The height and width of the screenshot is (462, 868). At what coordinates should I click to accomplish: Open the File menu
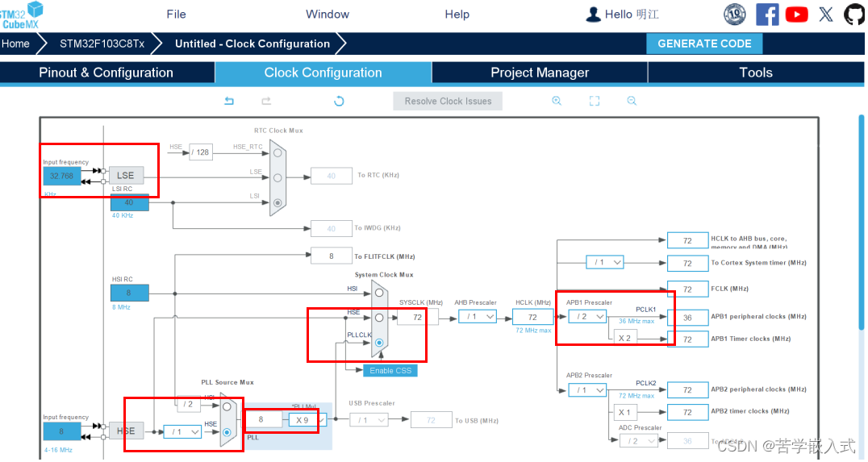(x=176, y=15)
